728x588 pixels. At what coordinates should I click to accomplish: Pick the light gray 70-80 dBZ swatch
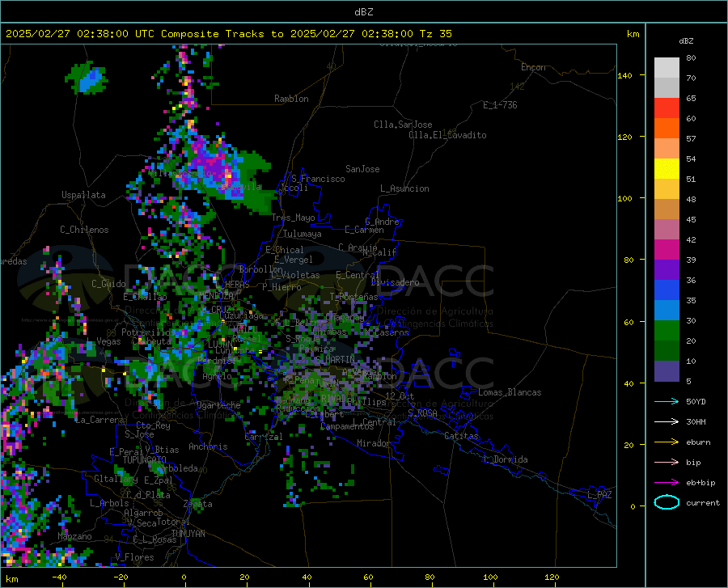(x=667, y=68)
